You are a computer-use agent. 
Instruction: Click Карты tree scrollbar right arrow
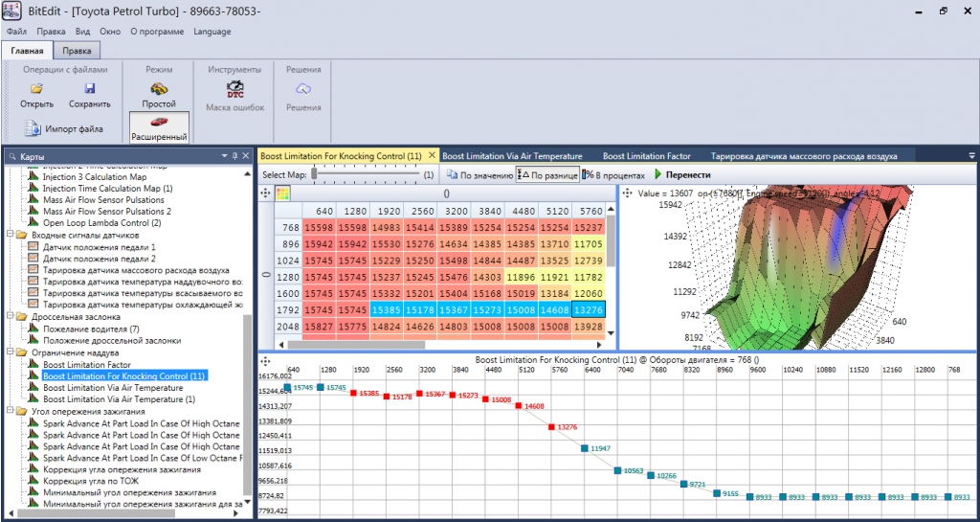236,513
